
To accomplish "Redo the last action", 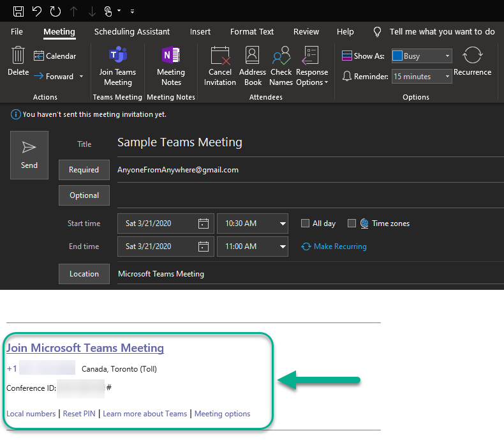I will click(x=56, y=11).
